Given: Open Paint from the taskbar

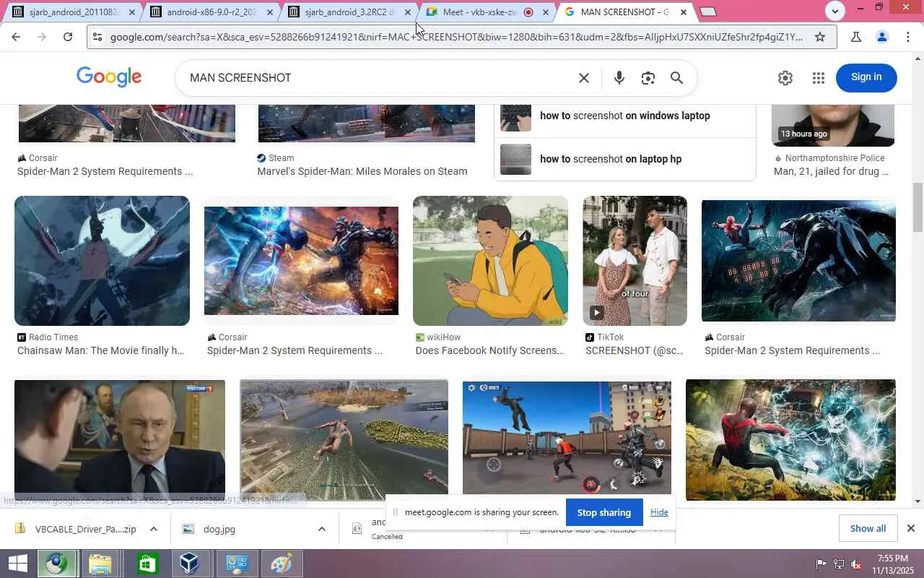Looking at the screenshot, I should tap(281, 564).
